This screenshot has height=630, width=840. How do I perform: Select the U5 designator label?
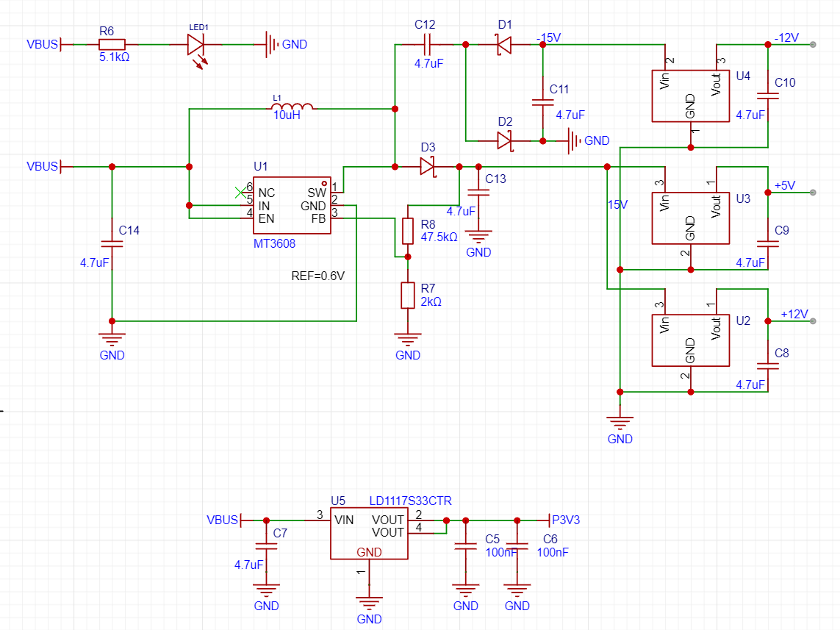[337, 501]
